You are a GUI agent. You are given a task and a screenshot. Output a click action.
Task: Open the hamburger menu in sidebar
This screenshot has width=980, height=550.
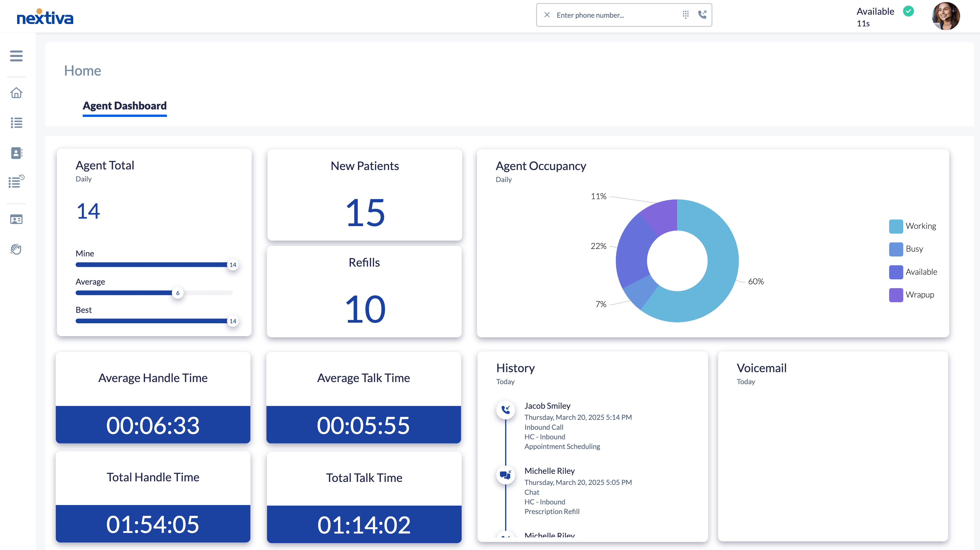[x=16, y=56]
